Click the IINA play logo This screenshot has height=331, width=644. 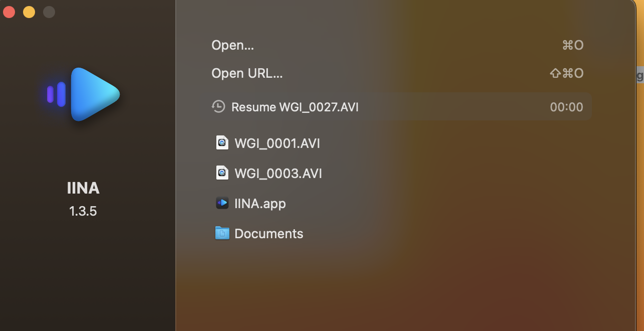[84, 94]
